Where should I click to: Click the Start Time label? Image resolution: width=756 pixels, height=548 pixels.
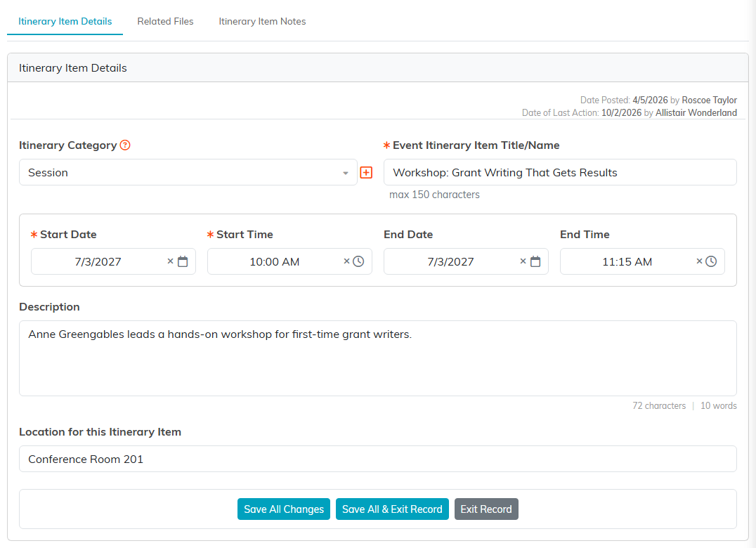[x=245, y=234]
